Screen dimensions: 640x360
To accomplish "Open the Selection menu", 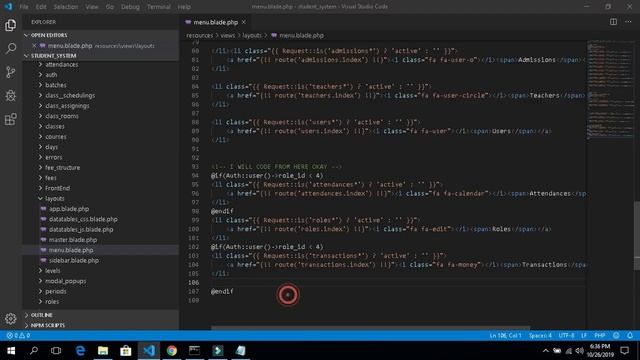I will tap(66, 7).
